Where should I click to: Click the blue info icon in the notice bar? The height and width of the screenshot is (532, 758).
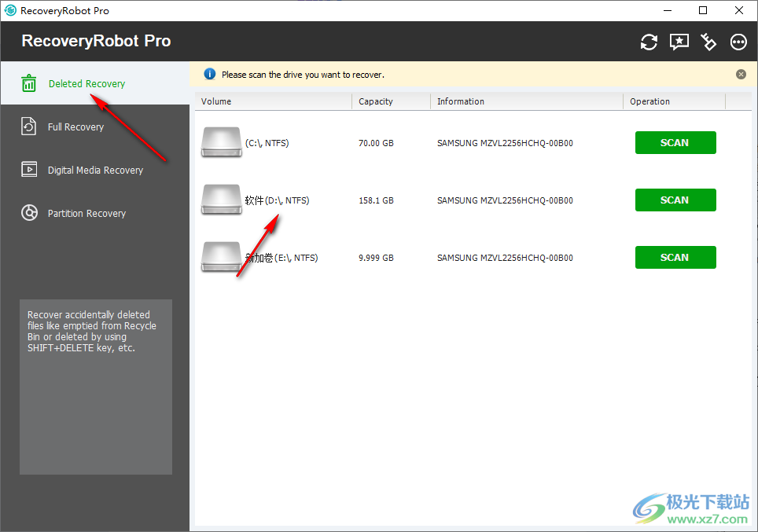[210, 74]
